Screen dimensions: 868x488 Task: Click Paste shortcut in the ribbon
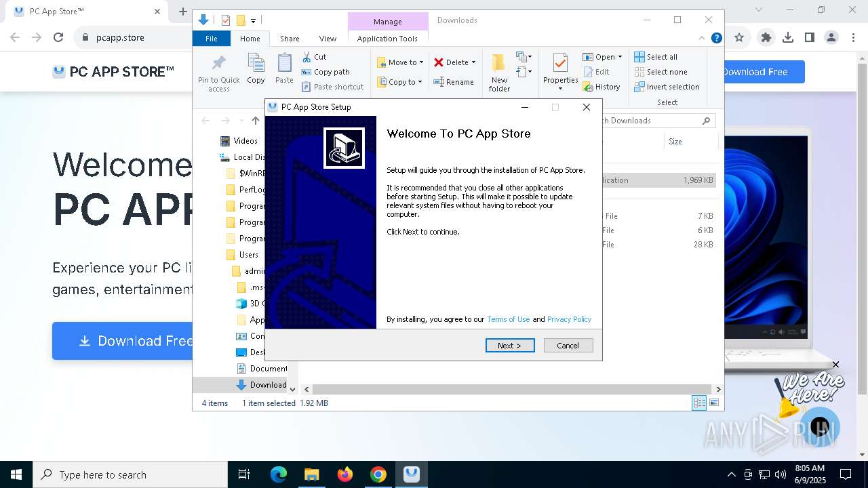(x=332, y=87)
